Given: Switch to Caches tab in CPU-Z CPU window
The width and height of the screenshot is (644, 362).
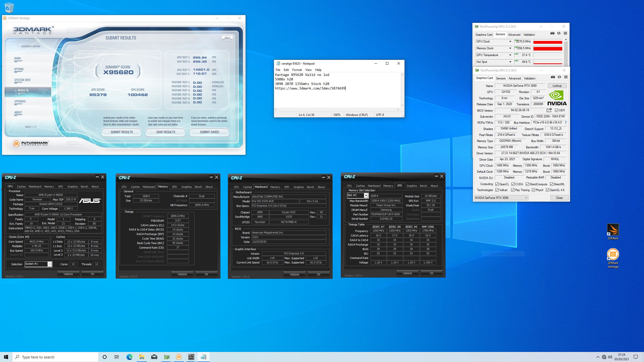Looking at the screenshot, I should (21, 187).
